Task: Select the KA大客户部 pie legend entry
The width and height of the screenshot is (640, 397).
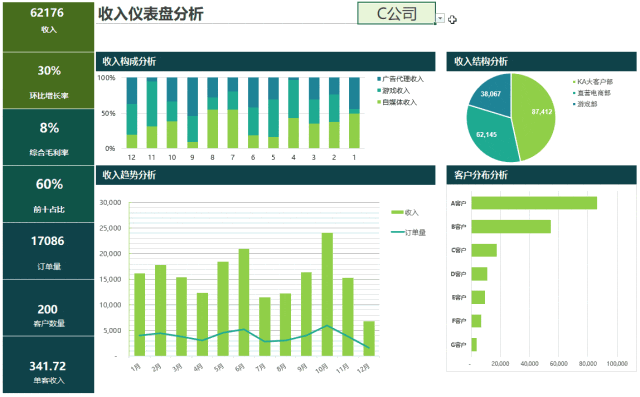Action: pos(593,82)
